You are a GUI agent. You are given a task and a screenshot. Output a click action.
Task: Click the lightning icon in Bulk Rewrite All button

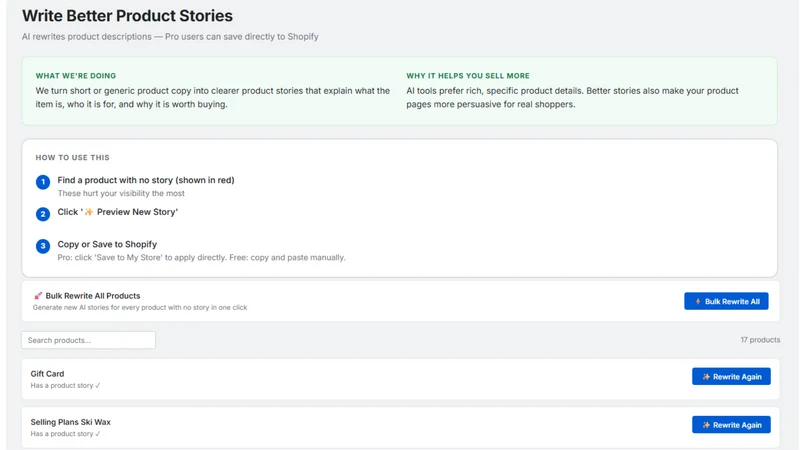[x=697, y=302]
